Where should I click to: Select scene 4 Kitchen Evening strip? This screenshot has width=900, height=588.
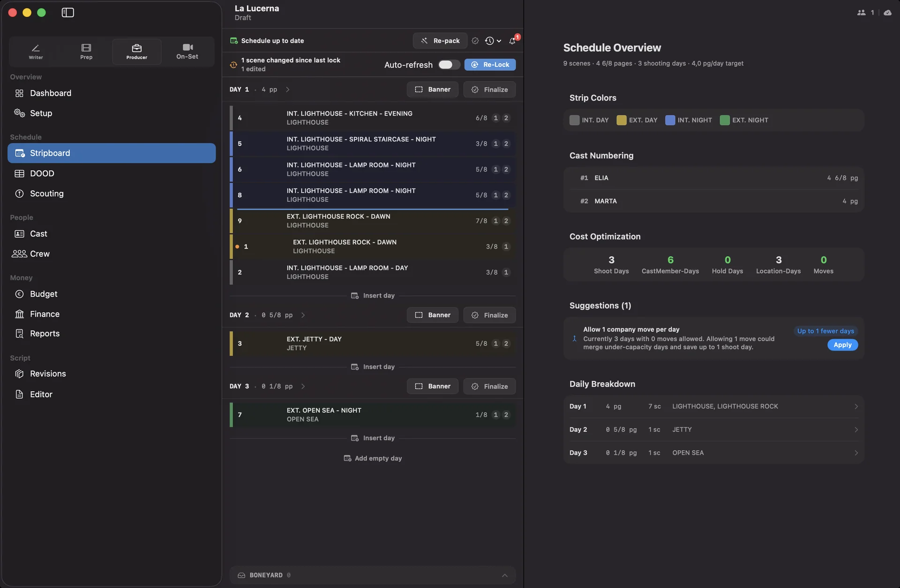(x=373, y=118)
